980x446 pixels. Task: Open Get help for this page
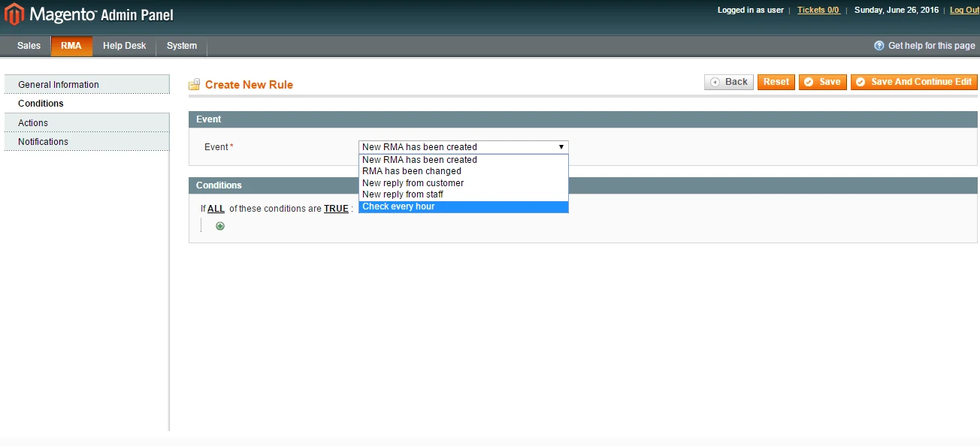pyautogui.click(x=924, y=45)
